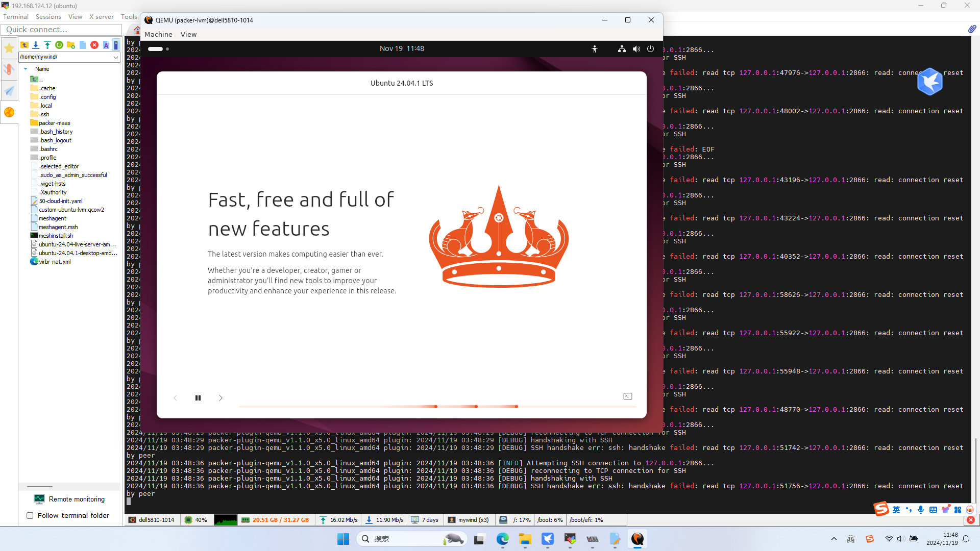Click QEMU icon on Windows taskbar
980x551 pixels.
pyautogui.click(x=638, y=539)
